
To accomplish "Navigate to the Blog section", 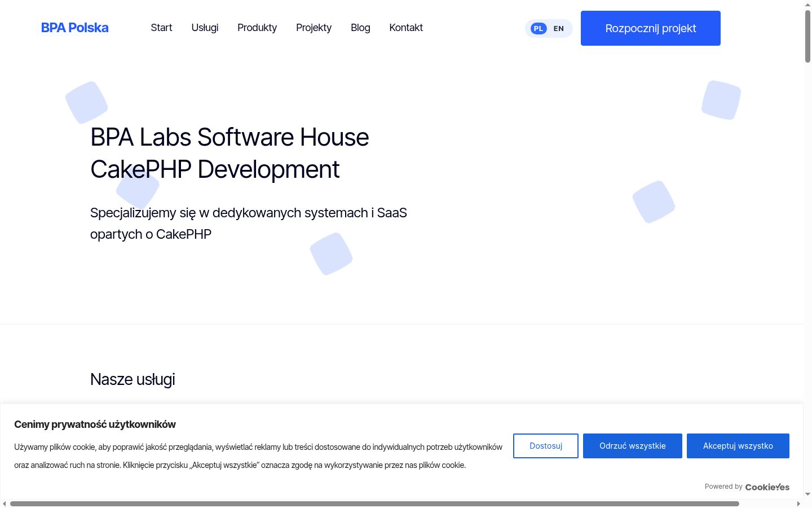I will click(x=360, y=28).
